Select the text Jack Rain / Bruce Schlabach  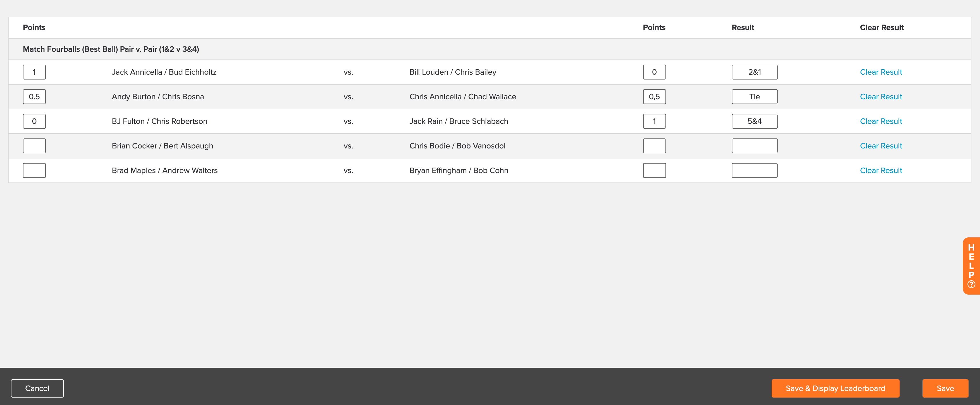[x=459, y=121]
